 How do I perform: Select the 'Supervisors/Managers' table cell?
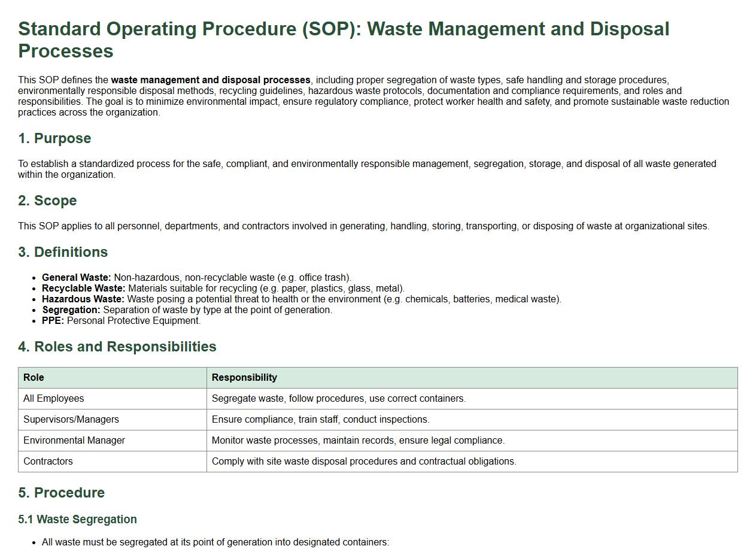click(x=71, y=419)
